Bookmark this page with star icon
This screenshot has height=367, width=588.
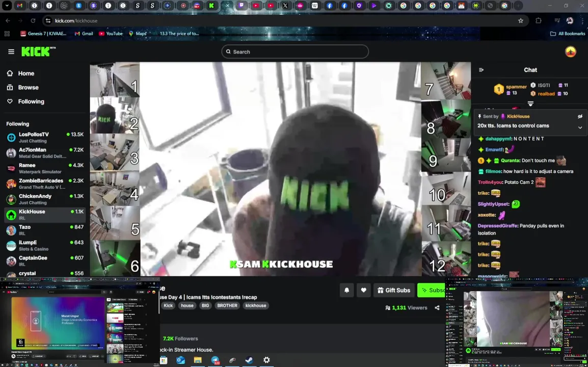tap(521, 20)
